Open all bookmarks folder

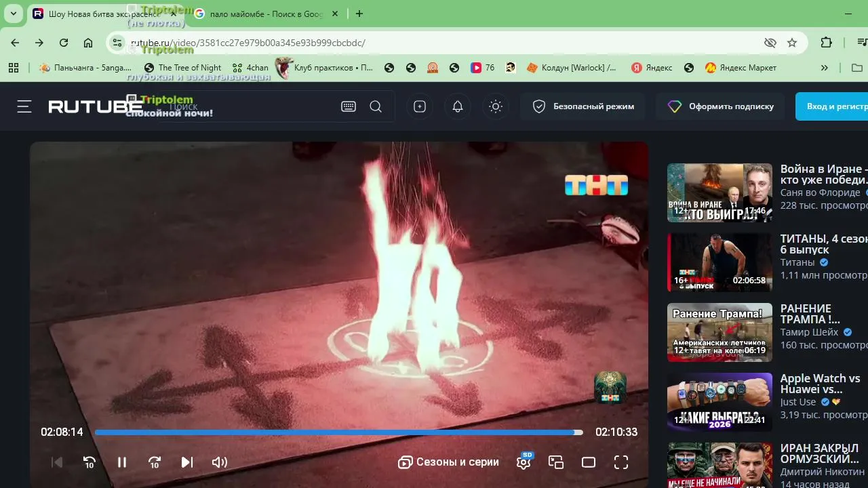pyautogui.click(x=857, y=68)
